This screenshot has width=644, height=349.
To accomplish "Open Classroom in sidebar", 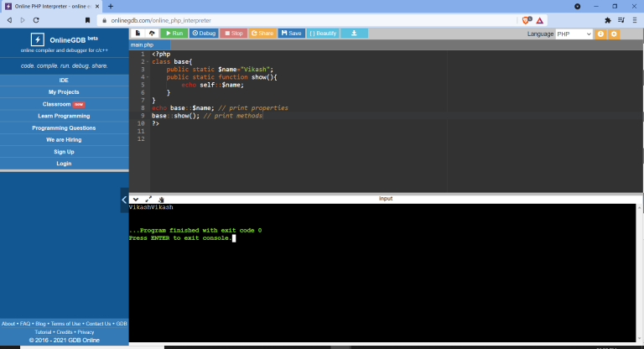I will tap(64, 104).
